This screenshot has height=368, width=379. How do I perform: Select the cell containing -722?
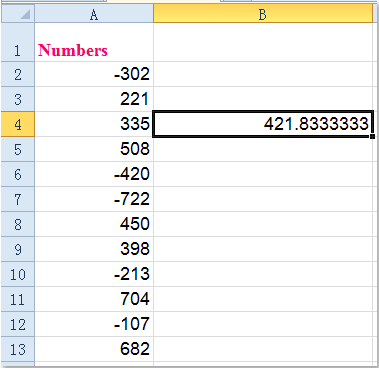coord(94,199)
